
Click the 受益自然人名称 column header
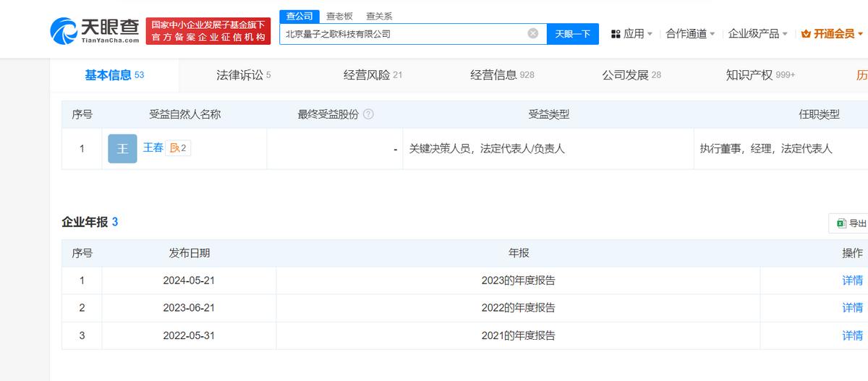point(184,114)
